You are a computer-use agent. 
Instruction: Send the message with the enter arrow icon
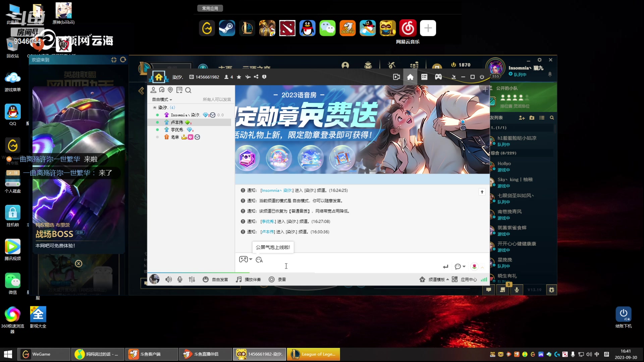pos(445,266)
